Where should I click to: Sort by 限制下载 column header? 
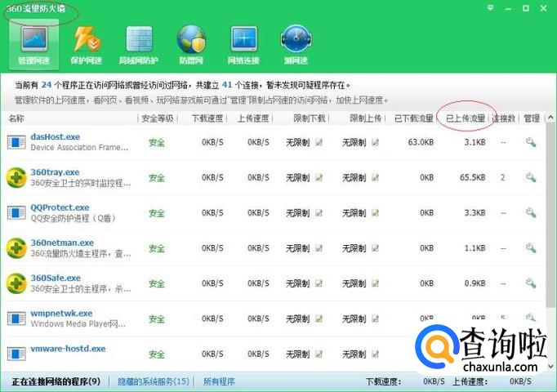310,118
